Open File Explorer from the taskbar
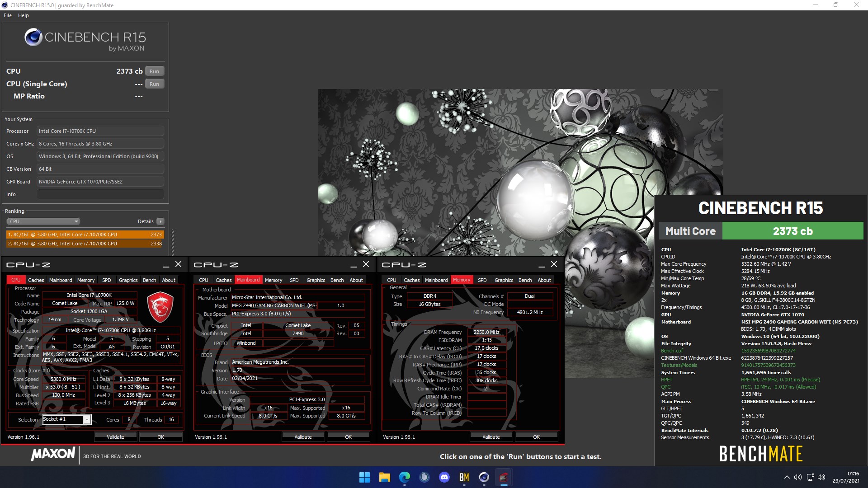The height and width of the screenshot is (488, 868). pyautogui.click(x=384, y=477)
